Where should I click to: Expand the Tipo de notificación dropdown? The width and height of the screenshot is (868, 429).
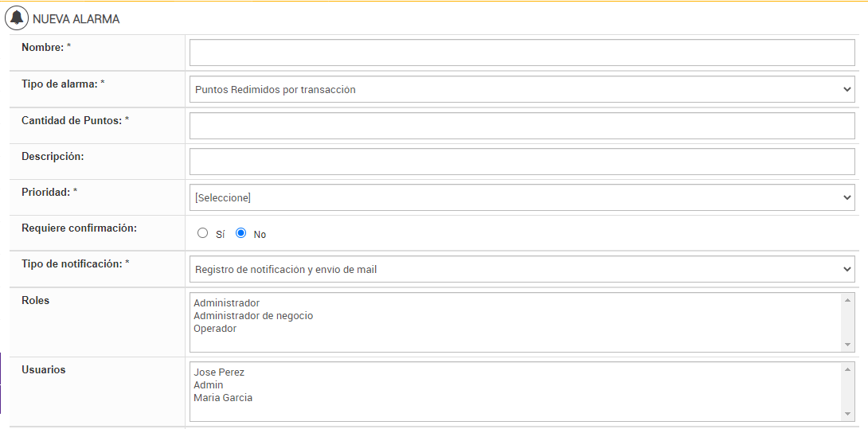522,270
